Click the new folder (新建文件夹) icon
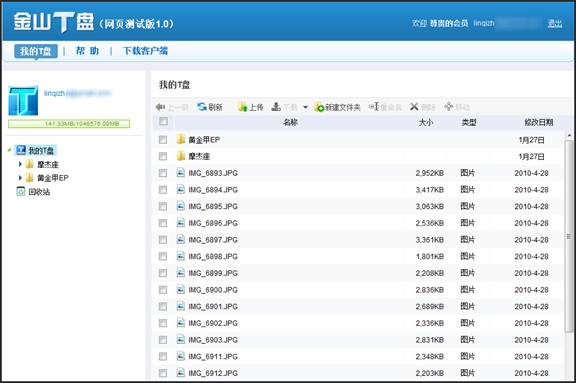 [x=319, y=107]
